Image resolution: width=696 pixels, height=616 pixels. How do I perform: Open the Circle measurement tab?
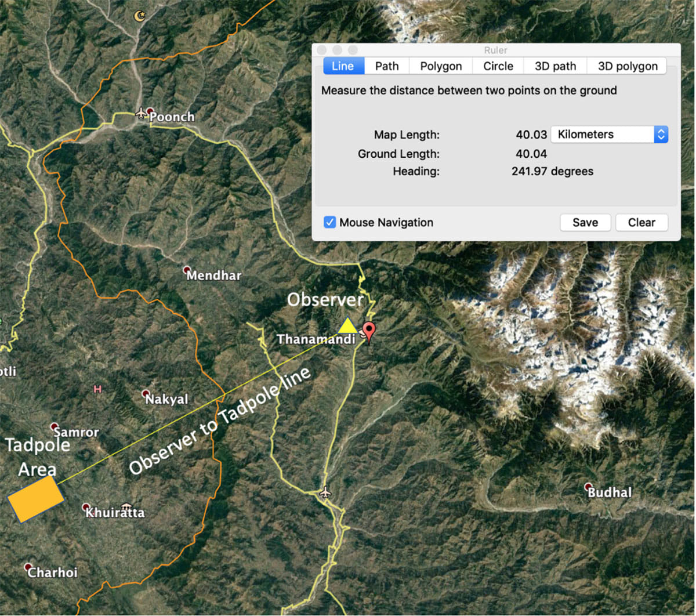[x=498, y=66]
